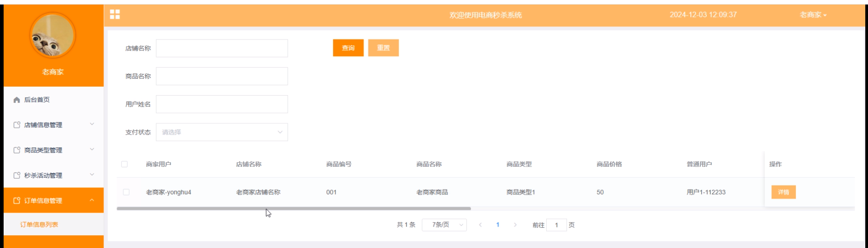Open the 老商家 user dropdown in header

[x=813, y=15]
